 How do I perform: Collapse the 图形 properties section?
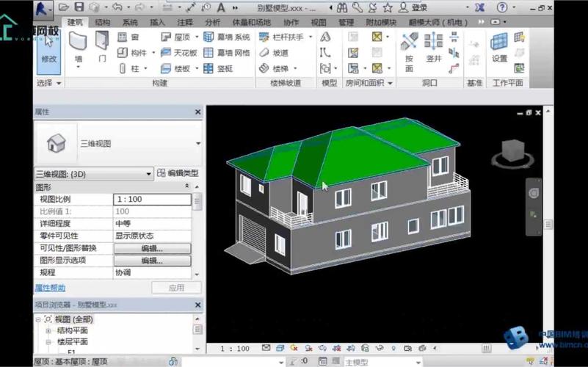click(186, 186)
